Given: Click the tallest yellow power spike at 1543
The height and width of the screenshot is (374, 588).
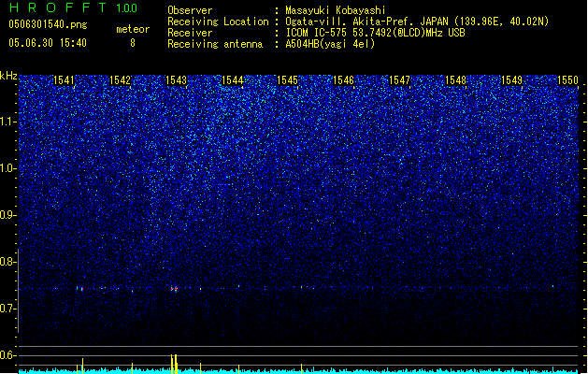Looking at the screenshot, I should (x=174, y=364).
